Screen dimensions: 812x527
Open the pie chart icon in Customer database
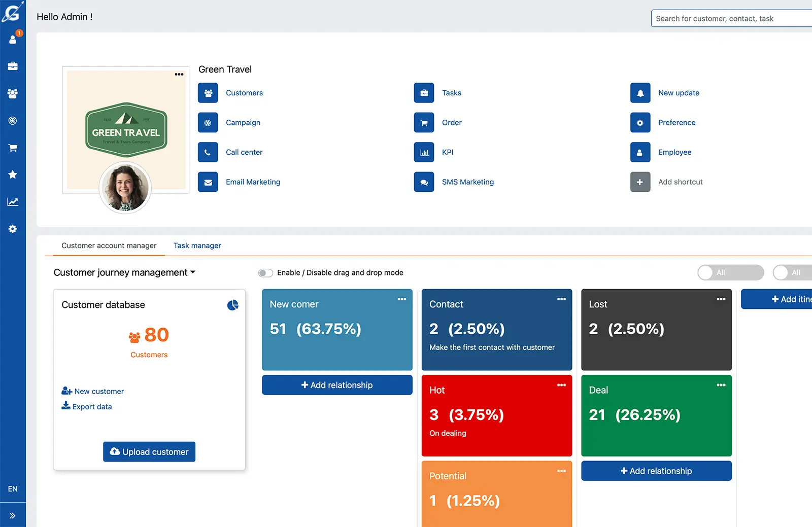point(233,305)
